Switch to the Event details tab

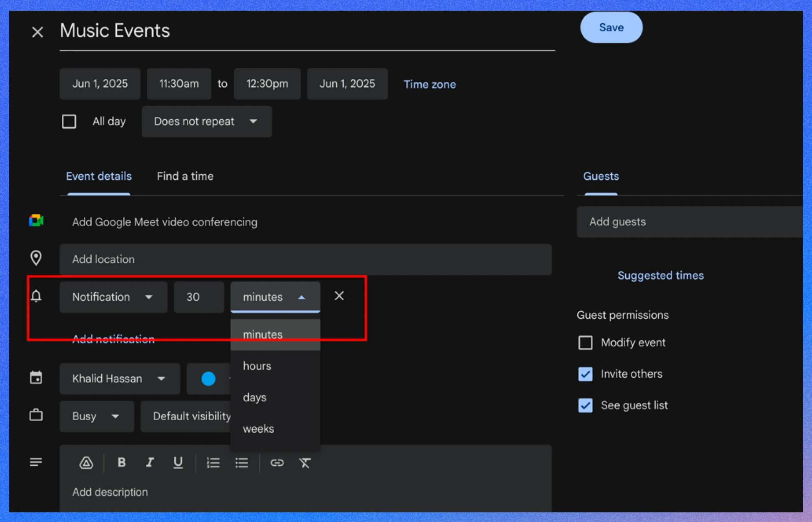coord(99,176)
